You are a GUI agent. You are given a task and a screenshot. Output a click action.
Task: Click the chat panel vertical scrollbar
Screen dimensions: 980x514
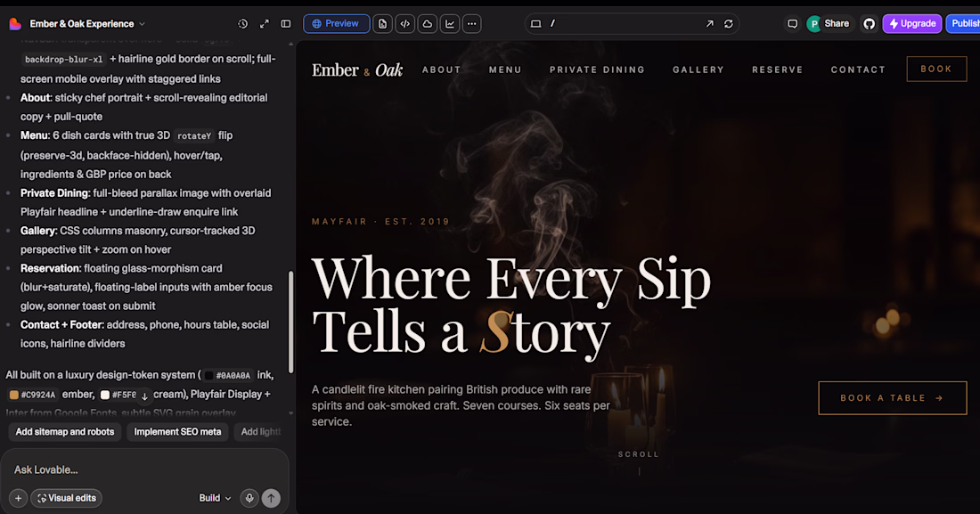coord(290,322)
